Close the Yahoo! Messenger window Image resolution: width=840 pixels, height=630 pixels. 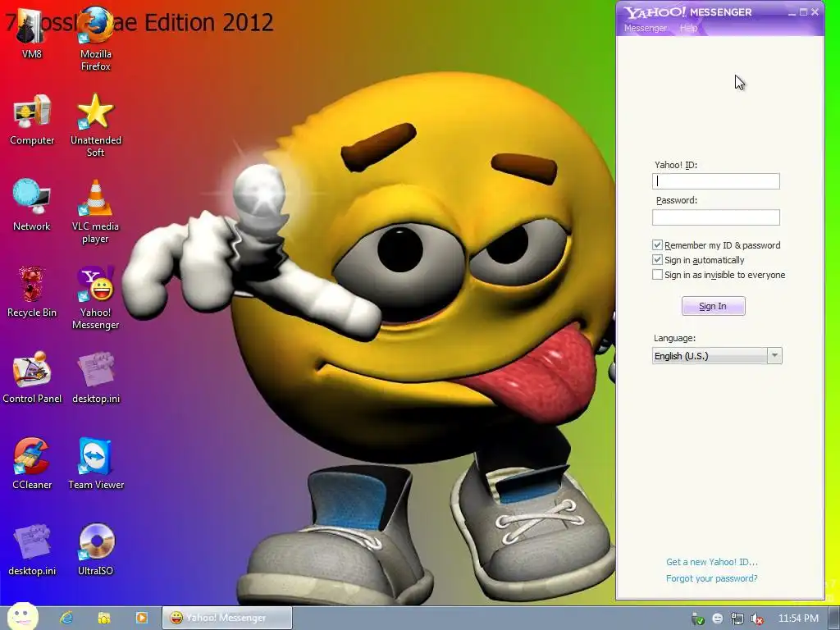[x=815, y=11]
